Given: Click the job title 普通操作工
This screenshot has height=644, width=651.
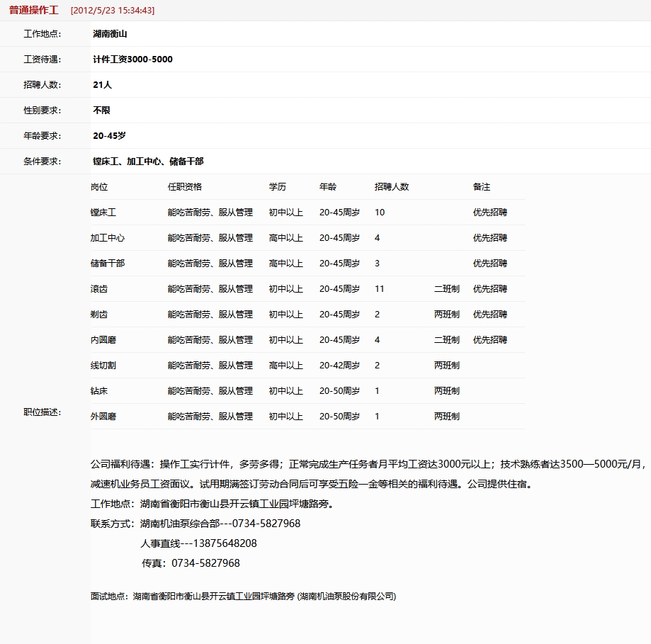Looking at the screenshot, I should click(x=34, y=11).
